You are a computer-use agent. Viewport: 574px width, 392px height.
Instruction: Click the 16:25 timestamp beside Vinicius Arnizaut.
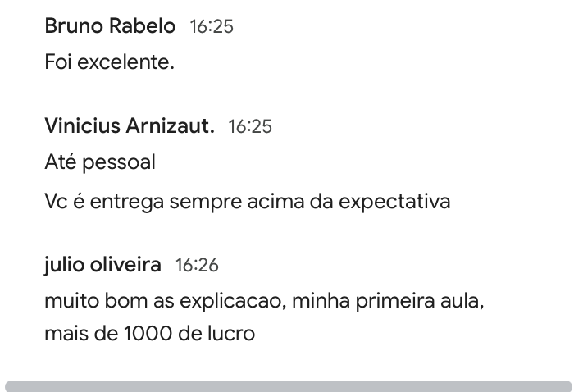click(250, 127)
